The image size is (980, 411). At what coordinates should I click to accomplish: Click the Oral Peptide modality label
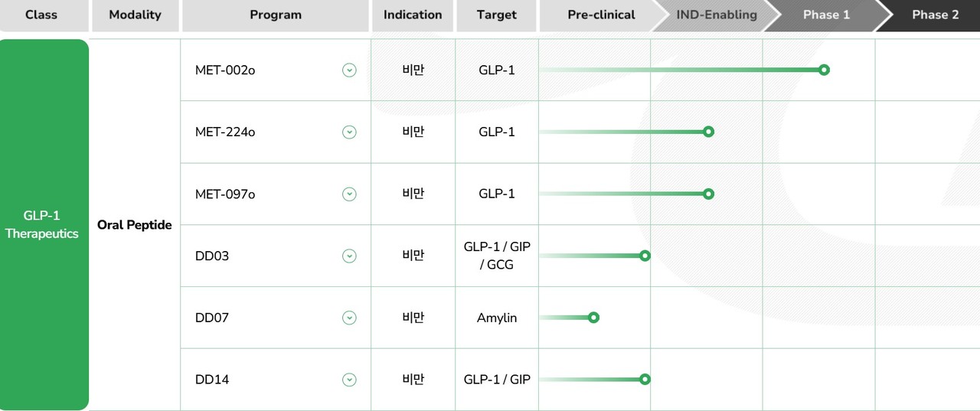135,225
